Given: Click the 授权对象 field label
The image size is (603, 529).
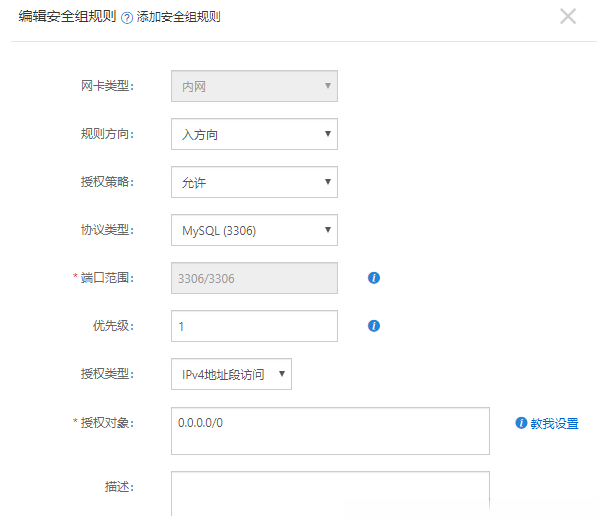Looking at the screenshot, I should tap(108, 423).
